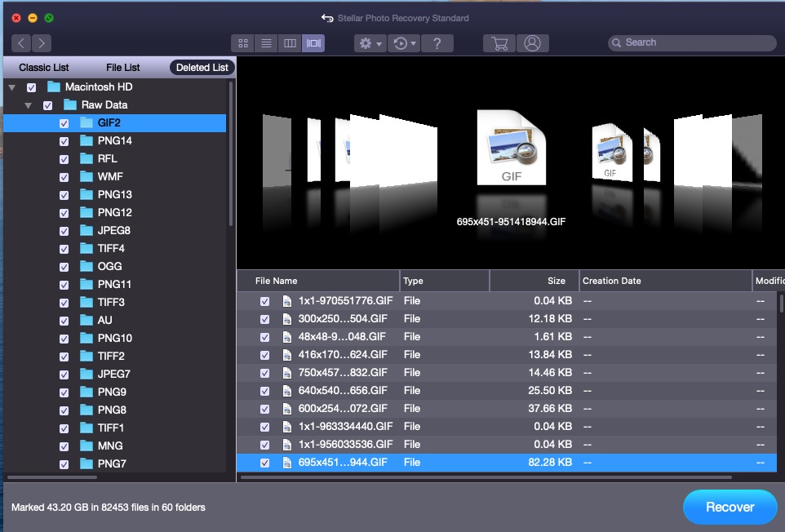Collapse the Macintosh HD tree node

point(12,87)
